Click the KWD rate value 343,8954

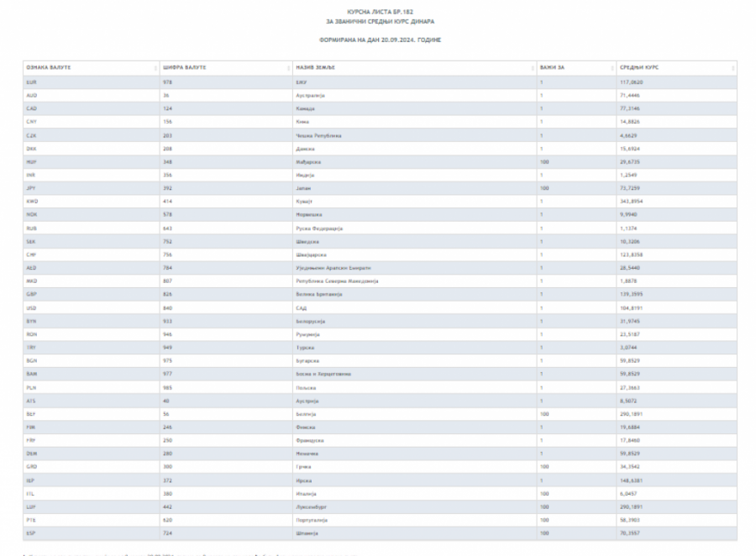click(x=633, y=202)
